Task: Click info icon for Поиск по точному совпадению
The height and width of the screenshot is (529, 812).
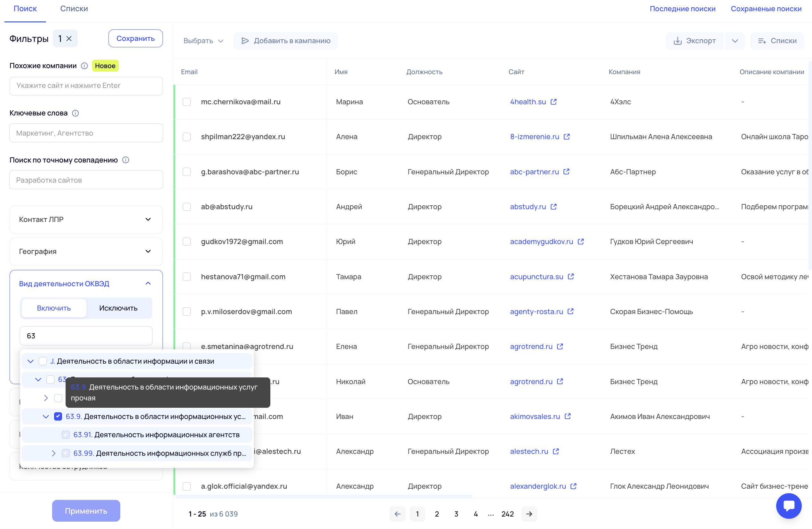Action: [x=125, y=160]
